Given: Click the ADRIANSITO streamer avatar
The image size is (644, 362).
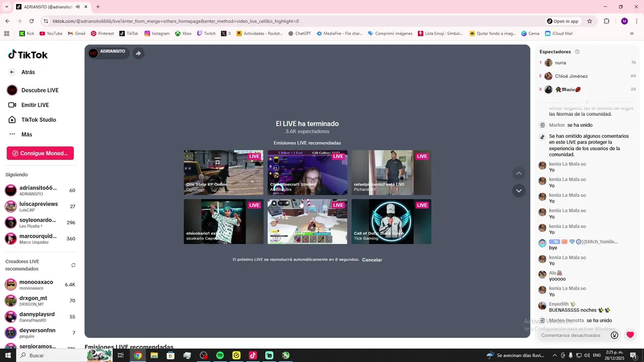Looking at the screenshot, I should point(93,53).
